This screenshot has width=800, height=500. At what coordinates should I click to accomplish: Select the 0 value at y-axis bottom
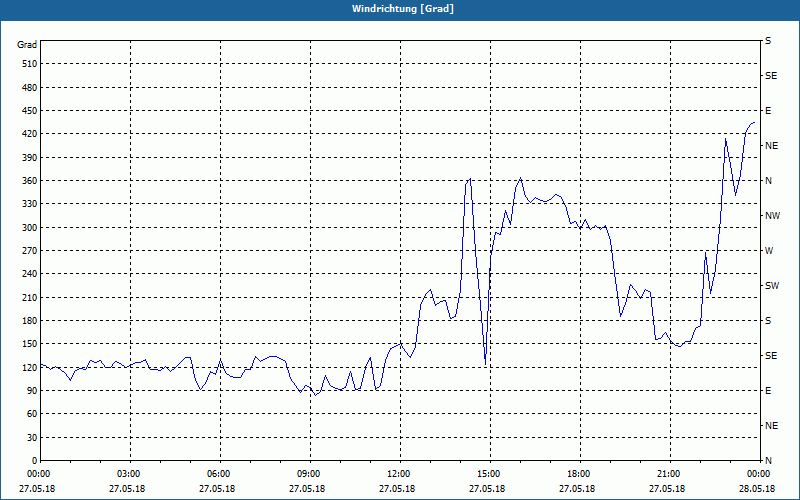point(33,461)
